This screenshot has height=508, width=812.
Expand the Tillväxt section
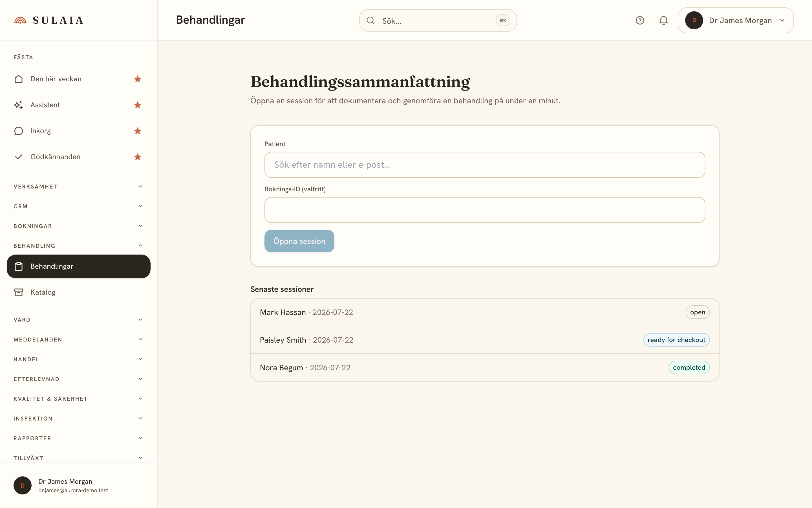pos(78,458)
